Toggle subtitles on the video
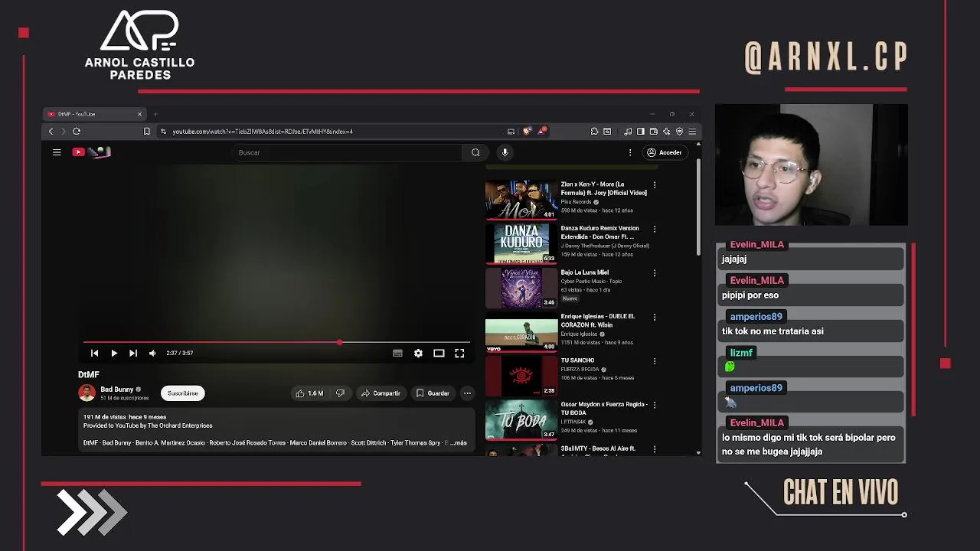 pyautogui.click(x=397, y=353)
